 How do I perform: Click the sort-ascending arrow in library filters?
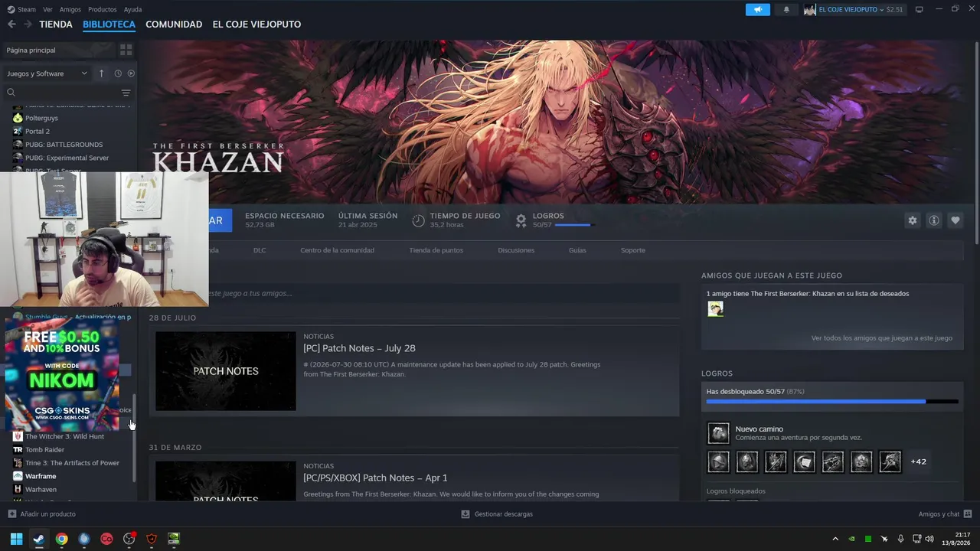click(x=101, y=73)
